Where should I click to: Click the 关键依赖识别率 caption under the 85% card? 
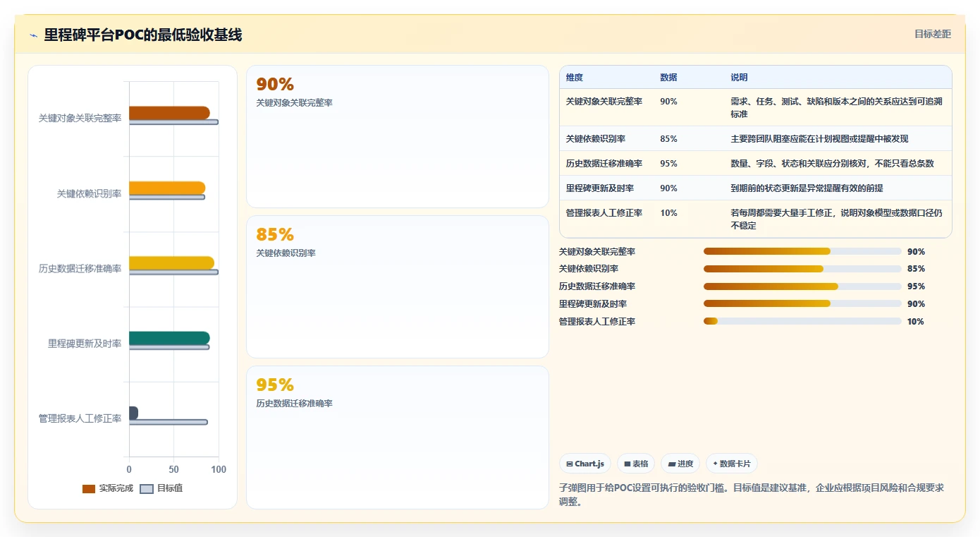(x=286, y=253)
